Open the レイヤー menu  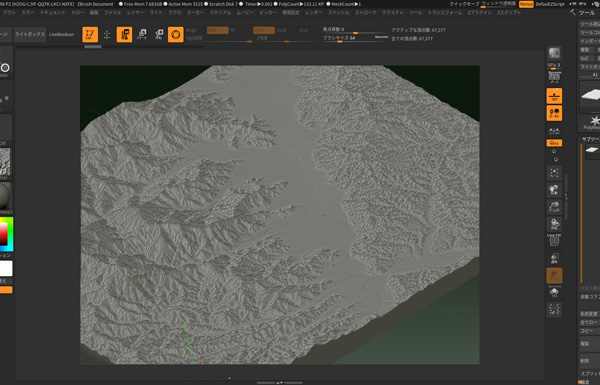pyautogui.click(x=135, y=13)
